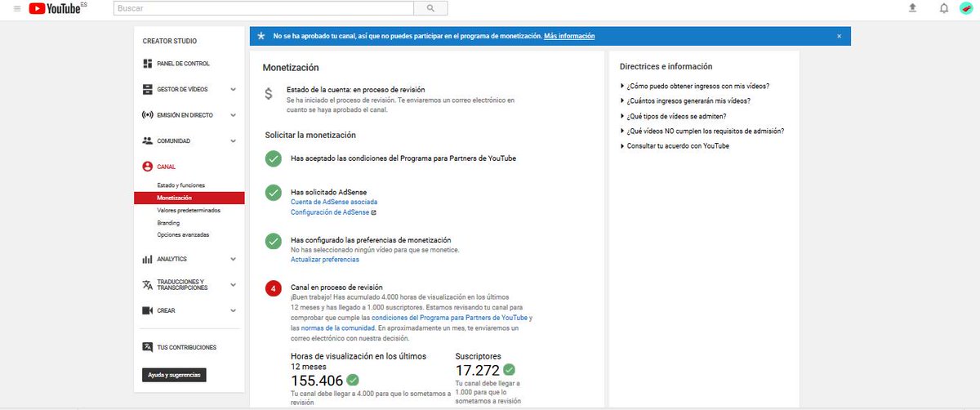Viewport: 980px width, 410px height.
Task: Open the Branding menu item
Action: [x=168, y=222]
